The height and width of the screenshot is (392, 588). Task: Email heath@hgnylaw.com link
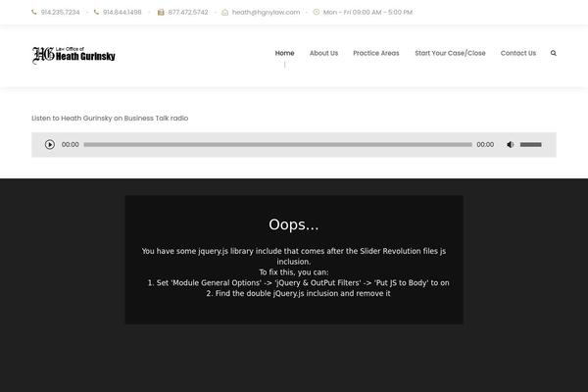(x=266, y=12)
